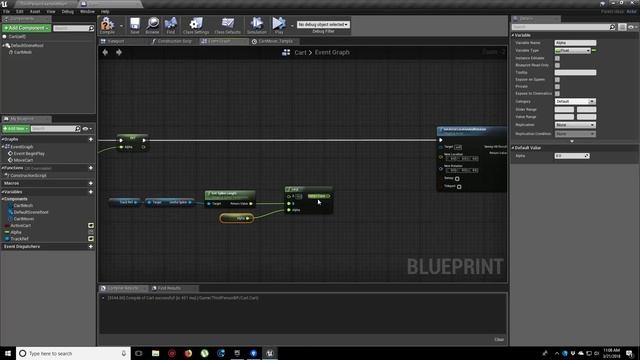This screenshot has width=640, height=360.
Task: Open the Compile options dropdown arrow
Action: [121, 26]
